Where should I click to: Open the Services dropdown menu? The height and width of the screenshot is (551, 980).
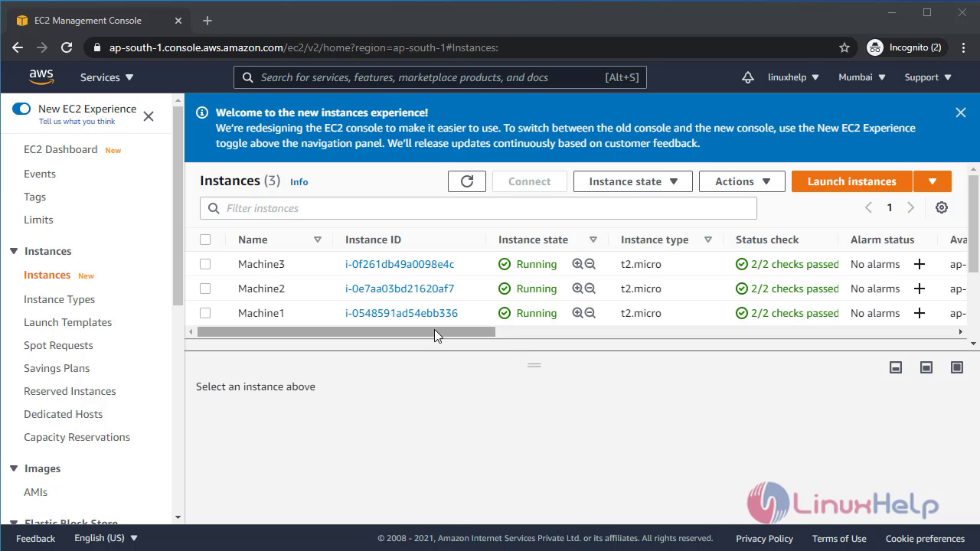pos(107,77)
